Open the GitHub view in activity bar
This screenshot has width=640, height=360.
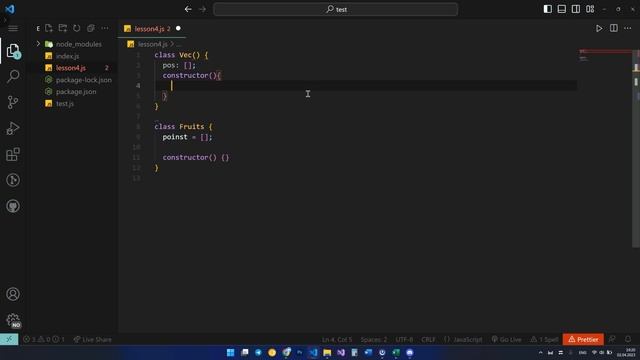tap(13, 206)
